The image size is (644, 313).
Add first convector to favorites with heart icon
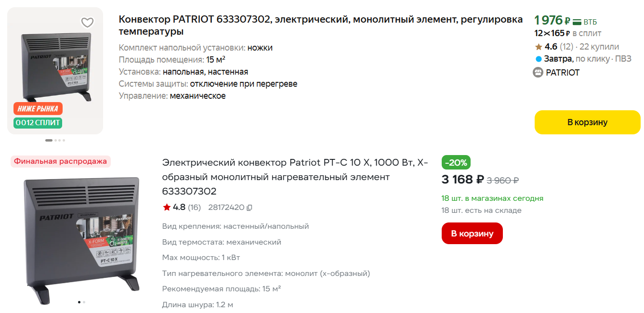click(x=87, y=22)
